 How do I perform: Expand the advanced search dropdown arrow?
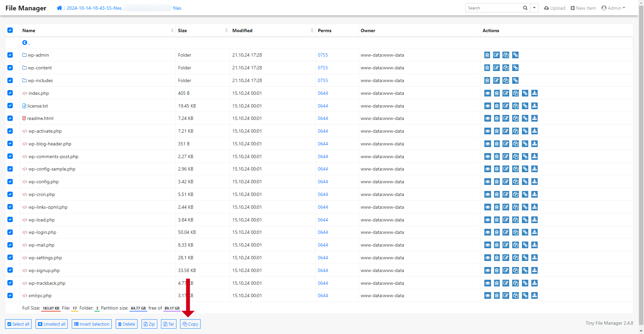click(x=534, y=8)
